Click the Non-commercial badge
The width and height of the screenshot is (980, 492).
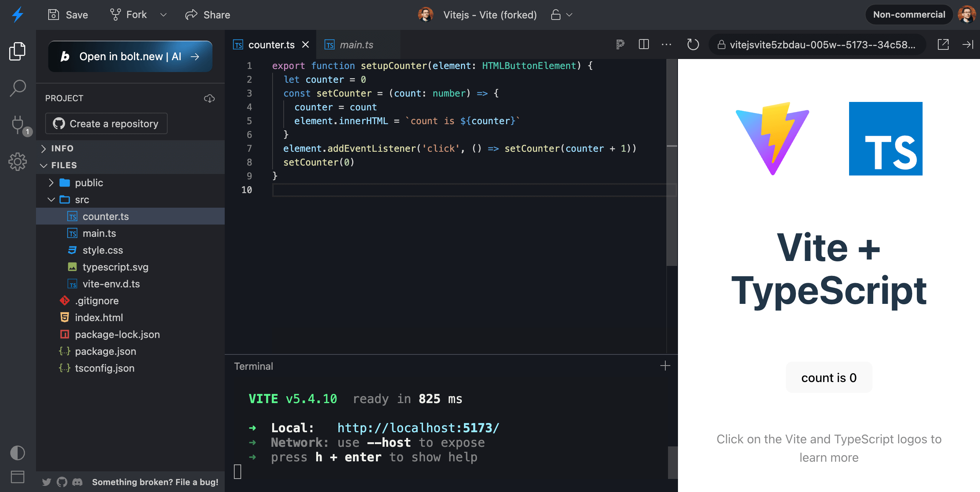(909, 15)
